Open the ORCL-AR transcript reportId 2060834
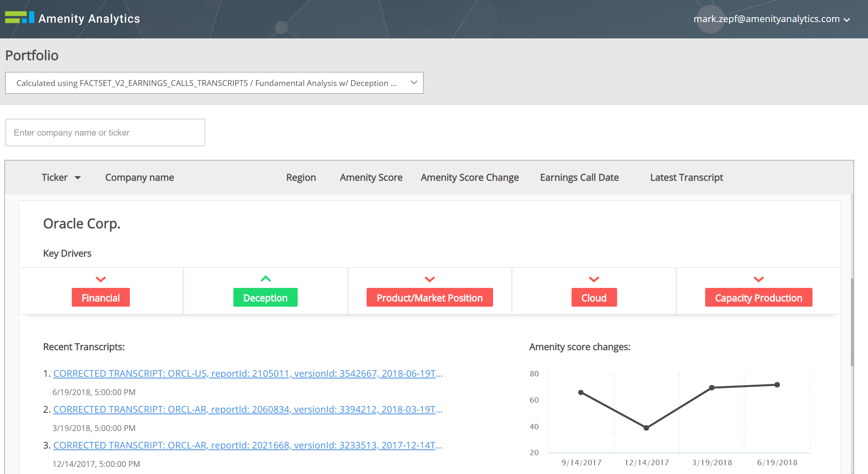Image resolution: width=868 pixels, height=474 pixels. 248,409
